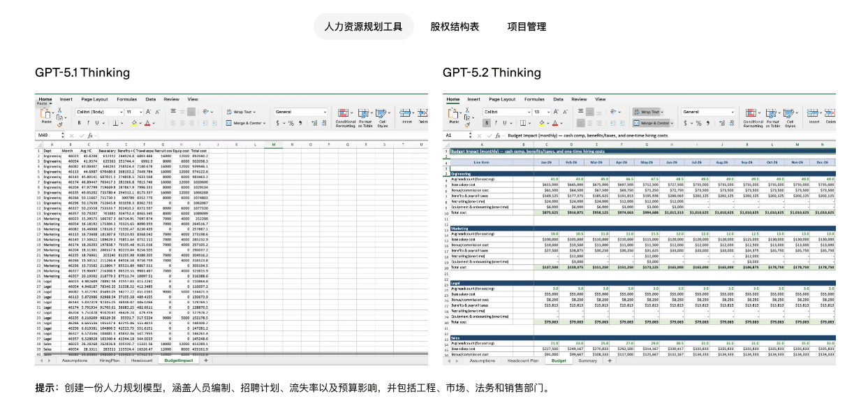The image size is (868, 408).
Task: Click comma style icon in GPT-5.1 spreadsheet
Action: pos(300,123)
